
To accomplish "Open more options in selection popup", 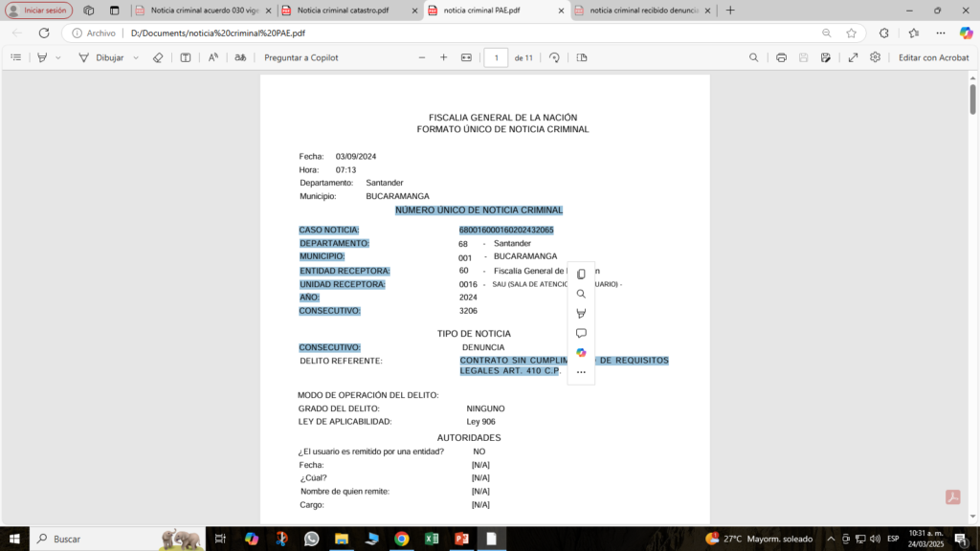I will tap(581, 372).
